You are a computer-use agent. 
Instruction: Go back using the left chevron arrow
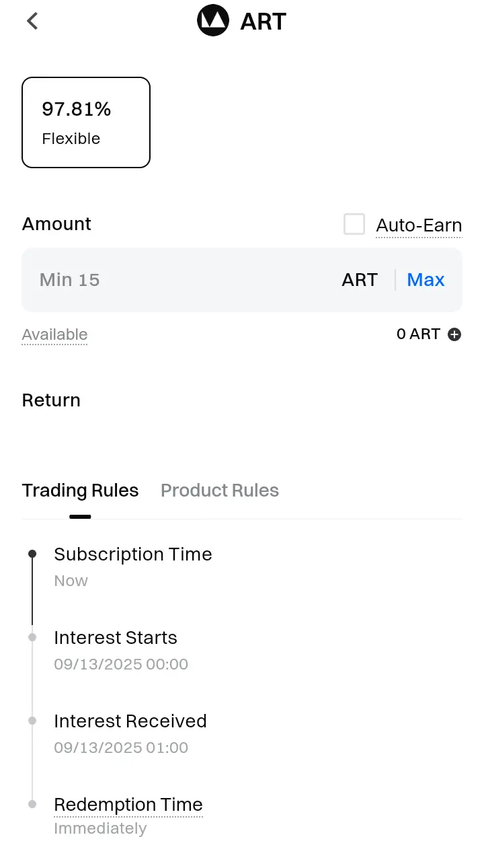32,21
